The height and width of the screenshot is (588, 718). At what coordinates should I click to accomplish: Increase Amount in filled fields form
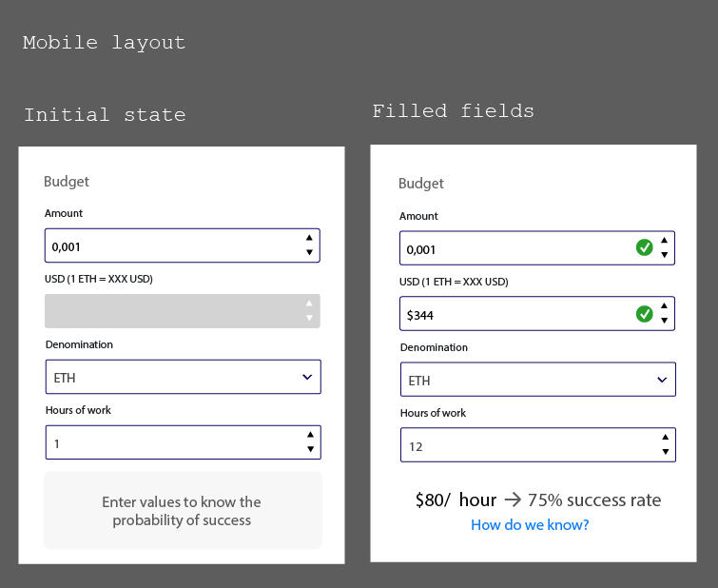tap(665, 242)
